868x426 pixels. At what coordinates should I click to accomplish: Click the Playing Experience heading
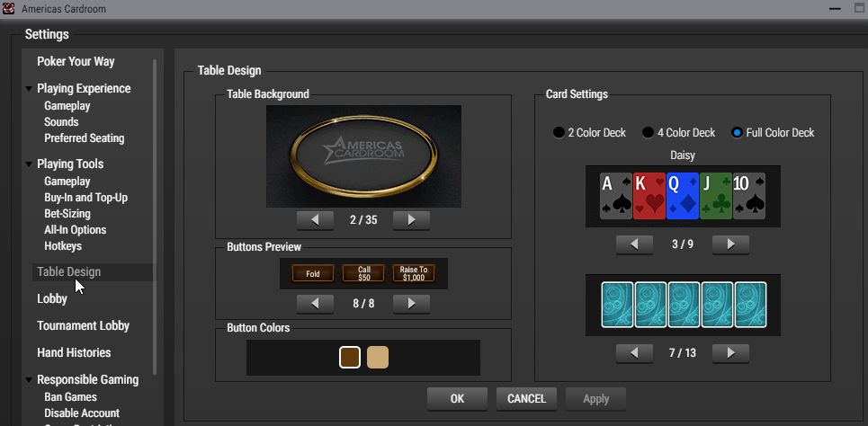point(84,88)
